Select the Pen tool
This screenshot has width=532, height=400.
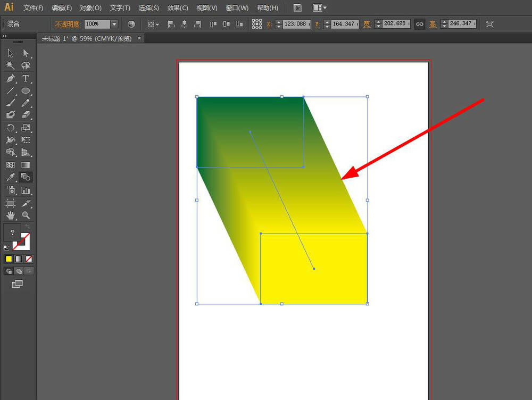pos(11,78)
